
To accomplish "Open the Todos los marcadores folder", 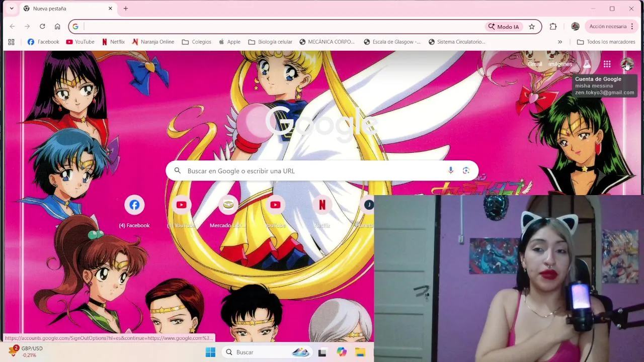I will (x=606, y=42).
